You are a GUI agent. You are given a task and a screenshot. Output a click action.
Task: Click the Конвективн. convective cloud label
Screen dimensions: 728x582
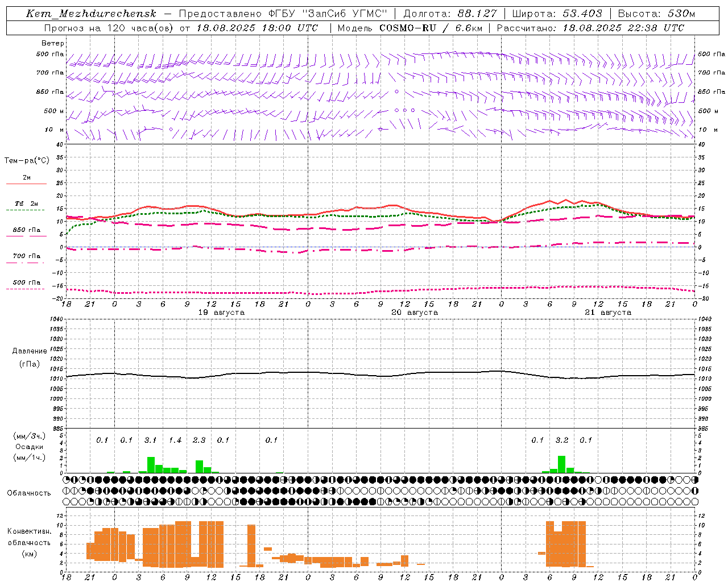click(29, 531)
